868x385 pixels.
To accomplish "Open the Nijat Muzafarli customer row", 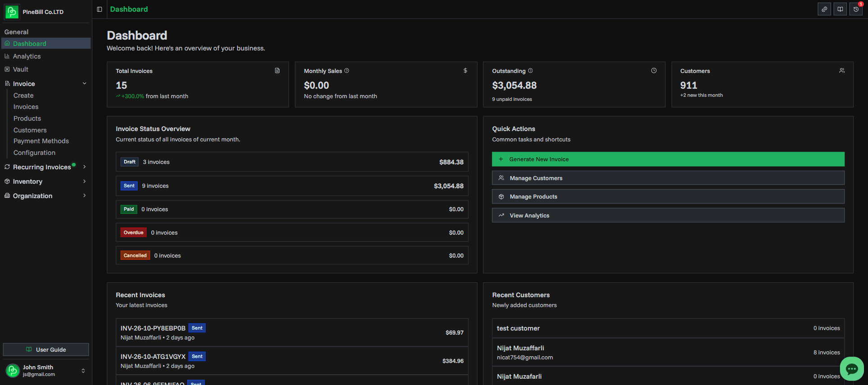I will pos(668,376).
